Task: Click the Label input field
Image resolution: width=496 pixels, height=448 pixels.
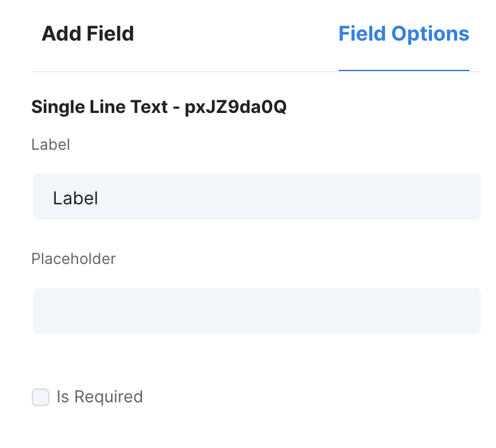Action: [256, 197]
